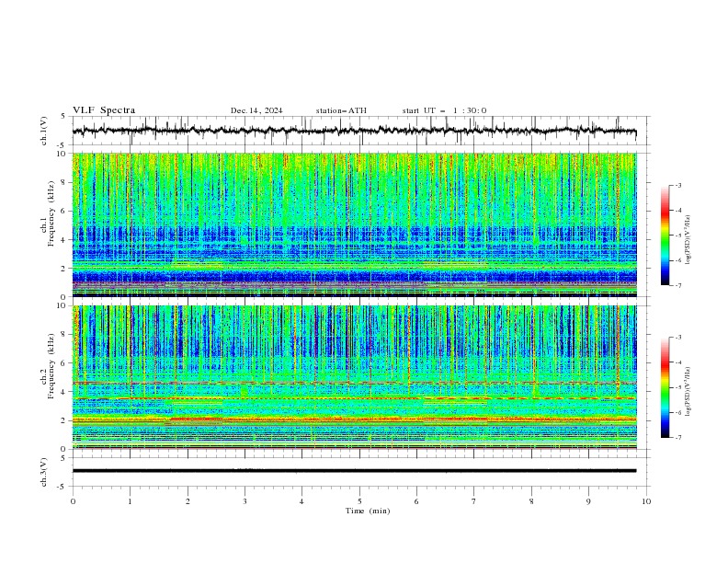This screenshot has width=728, height=563.
Task: Click the ch.2 'Frequency (kHz)' axis label
Action: click(x=51, y=366)
